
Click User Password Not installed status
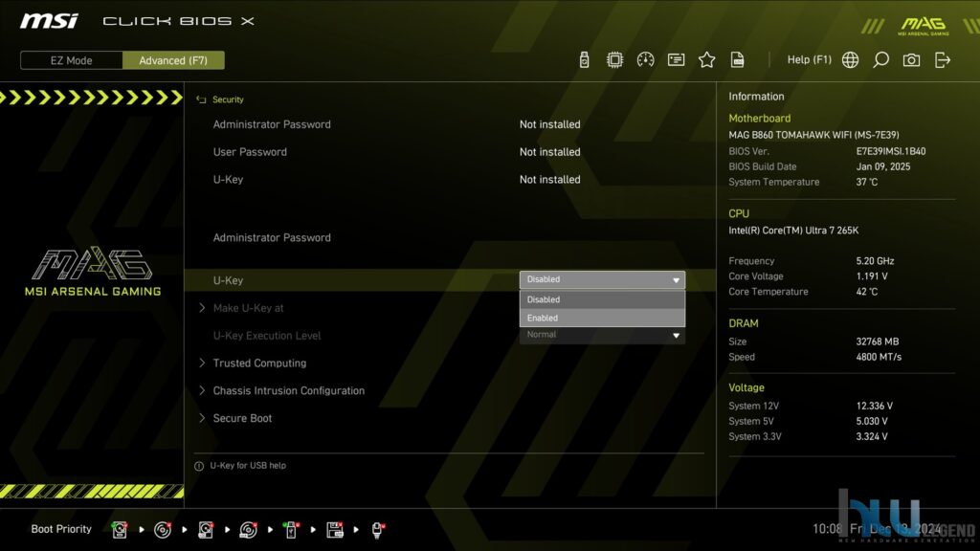click(550, 152)
